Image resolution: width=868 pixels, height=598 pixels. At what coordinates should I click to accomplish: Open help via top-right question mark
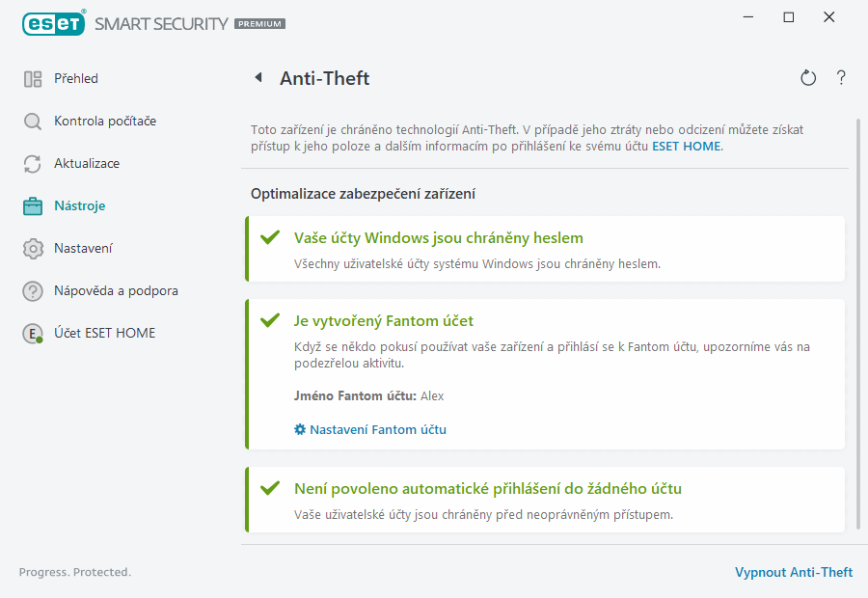pyautogui.click(x=841, y=78)
